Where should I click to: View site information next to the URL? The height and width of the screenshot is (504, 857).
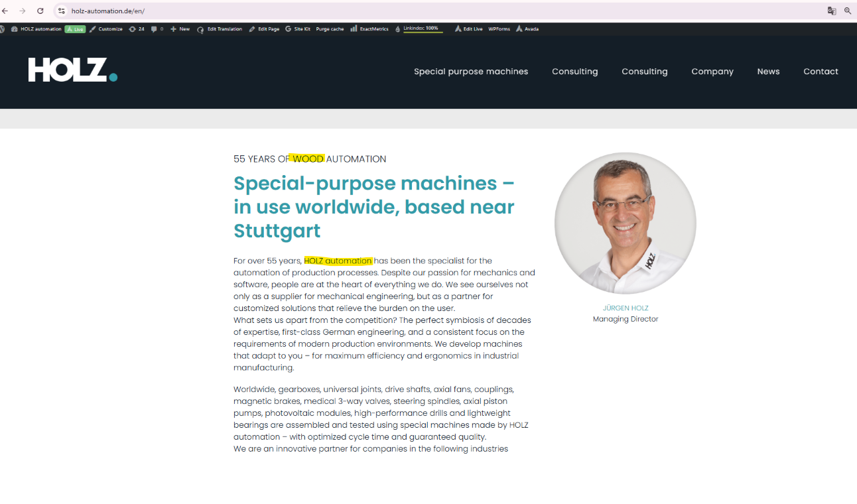(62, 11)
